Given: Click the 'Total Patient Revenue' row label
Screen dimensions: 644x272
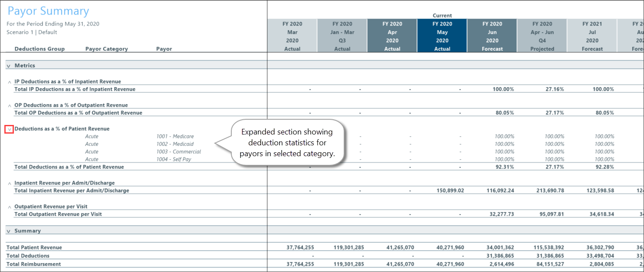Looking at the screenshot, I should coord(34,248).
